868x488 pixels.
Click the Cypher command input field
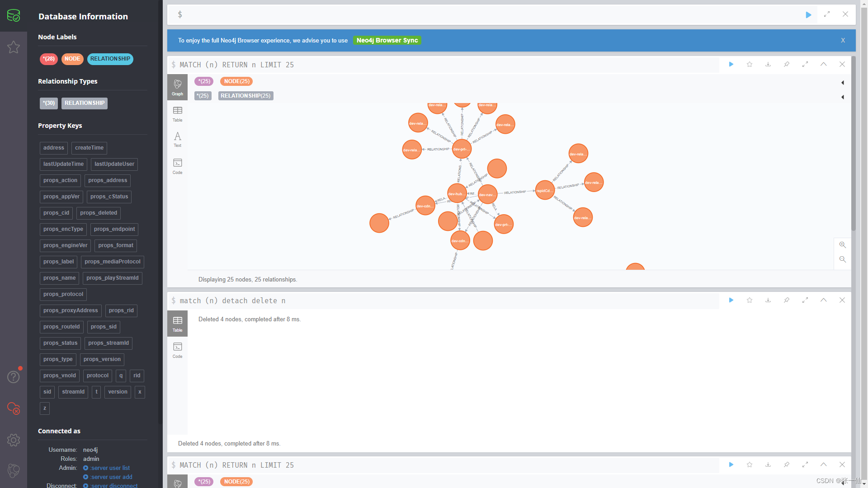452,14
